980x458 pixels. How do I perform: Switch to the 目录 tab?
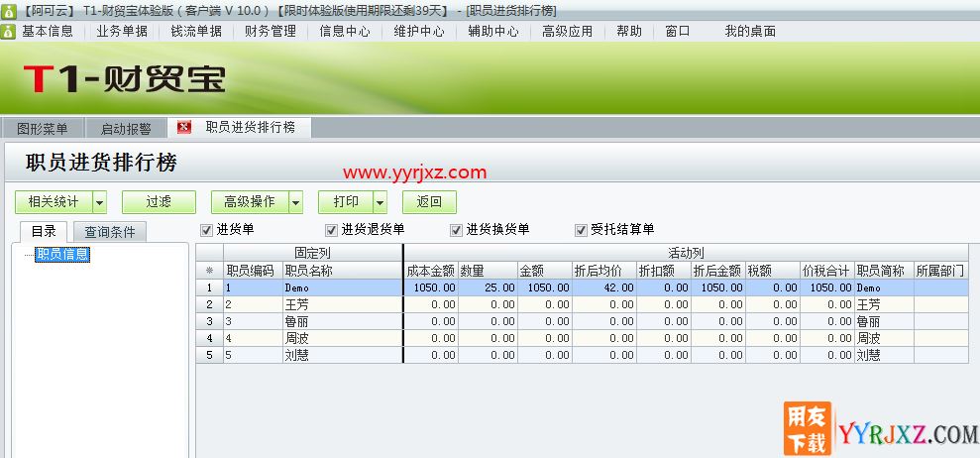coord(44,232)
